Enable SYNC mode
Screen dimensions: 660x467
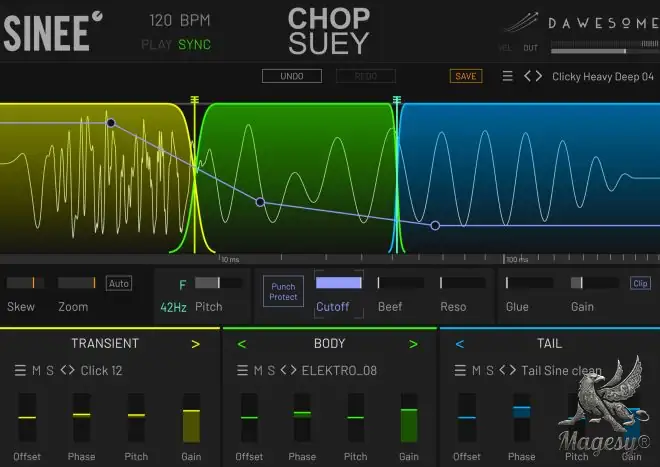[x=194, y=45]
